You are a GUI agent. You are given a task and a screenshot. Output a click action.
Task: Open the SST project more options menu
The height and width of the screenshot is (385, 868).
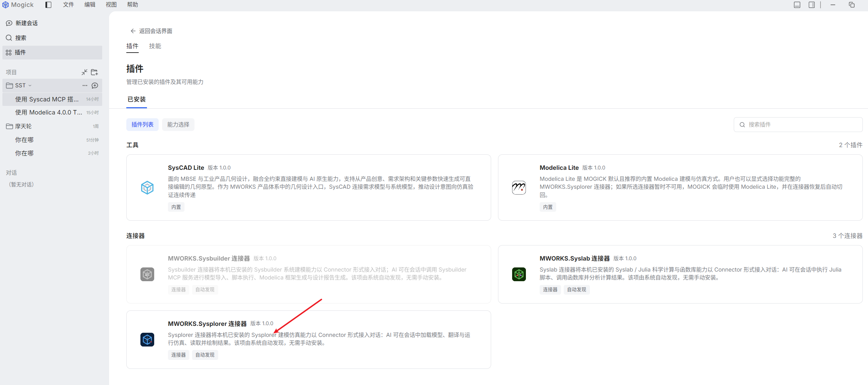click(x=85, y=85)
